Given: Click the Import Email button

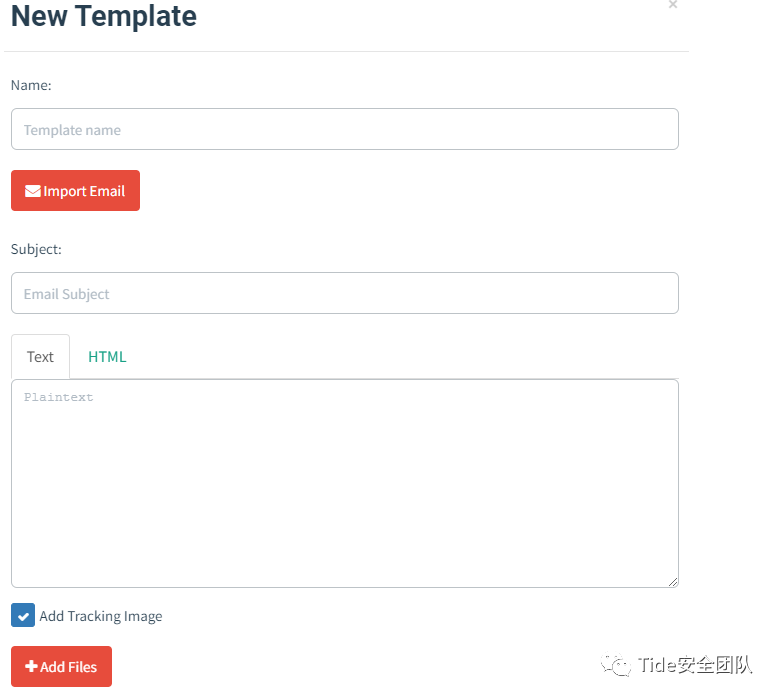Looking at the screenshot, I should (75, 191).
